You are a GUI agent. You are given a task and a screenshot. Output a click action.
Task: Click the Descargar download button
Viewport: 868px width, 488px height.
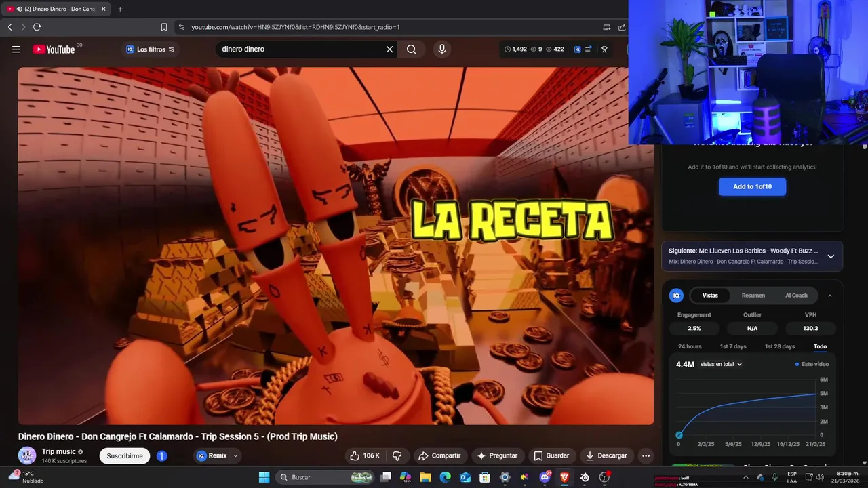[607, 455]
